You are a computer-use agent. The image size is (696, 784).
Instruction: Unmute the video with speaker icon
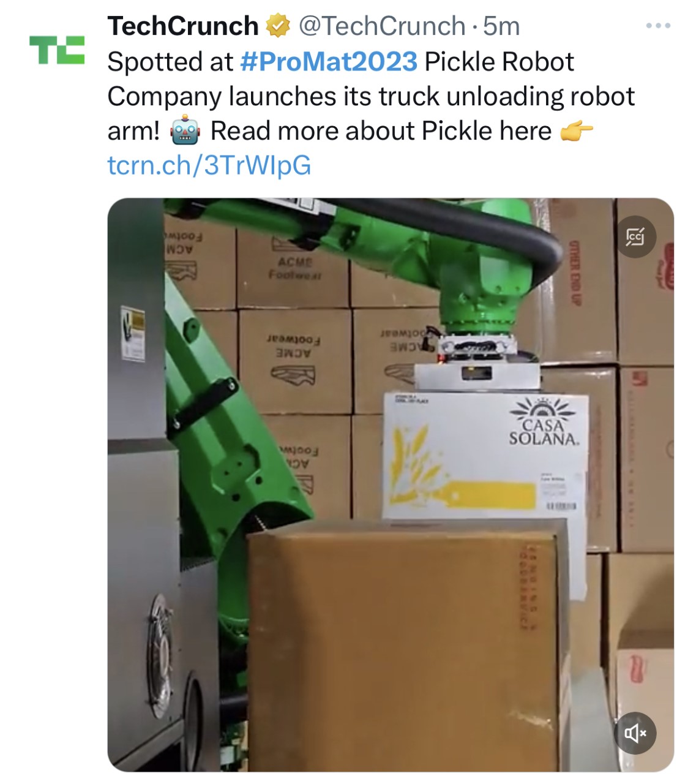[635, 733]
